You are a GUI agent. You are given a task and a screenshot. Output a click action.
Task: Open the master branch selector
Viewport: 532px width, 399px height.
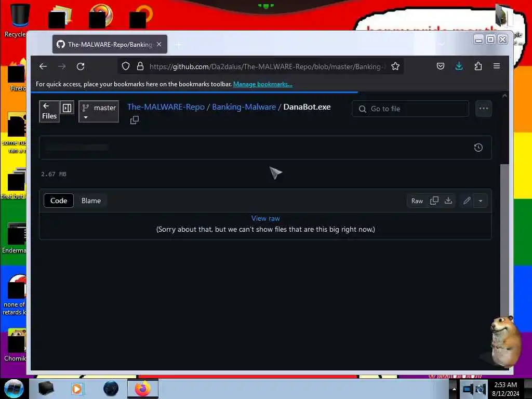coord(99,111)
